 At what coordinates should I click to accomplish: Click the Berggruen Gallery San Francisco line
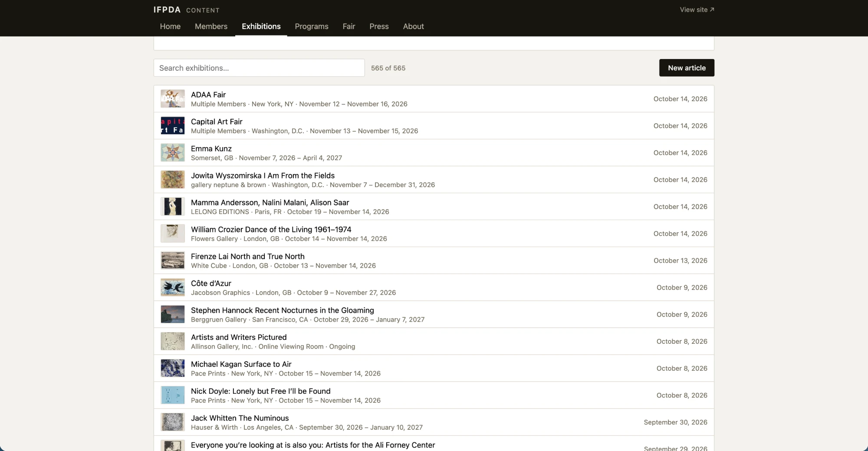coord(308,319)
